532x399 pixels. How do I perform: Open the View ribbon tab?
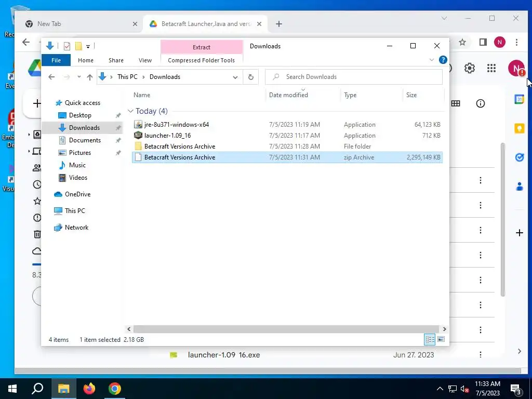[145, 60]
